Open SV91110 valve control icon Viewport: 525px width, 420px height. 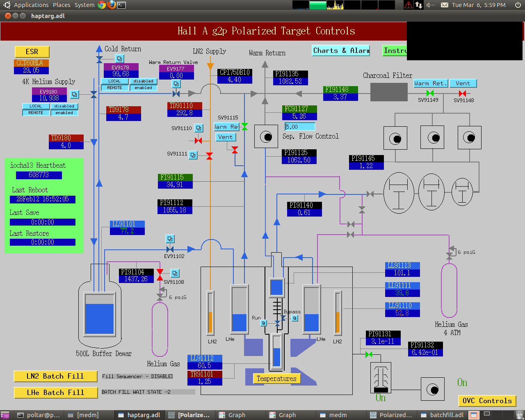coord(199,128)
